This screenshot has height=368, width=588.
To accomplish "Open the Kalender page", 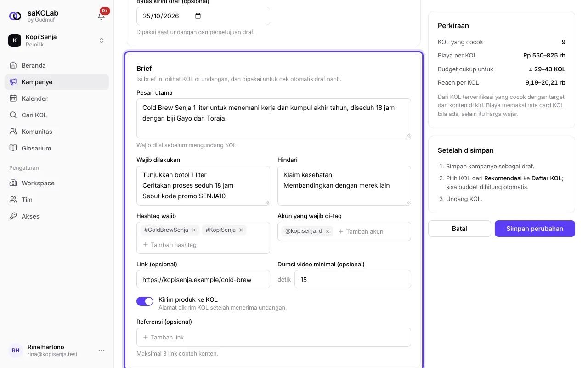I will (57, 98).
